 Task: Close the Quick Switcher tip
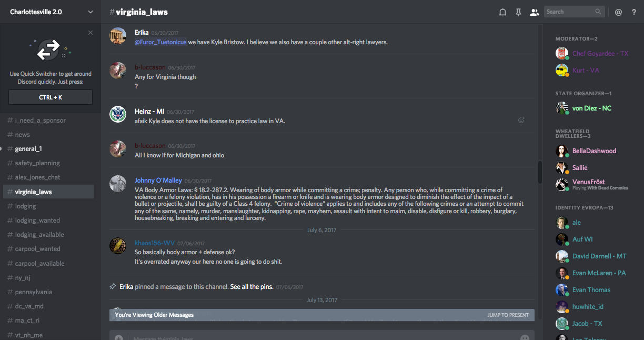[90, 33]
